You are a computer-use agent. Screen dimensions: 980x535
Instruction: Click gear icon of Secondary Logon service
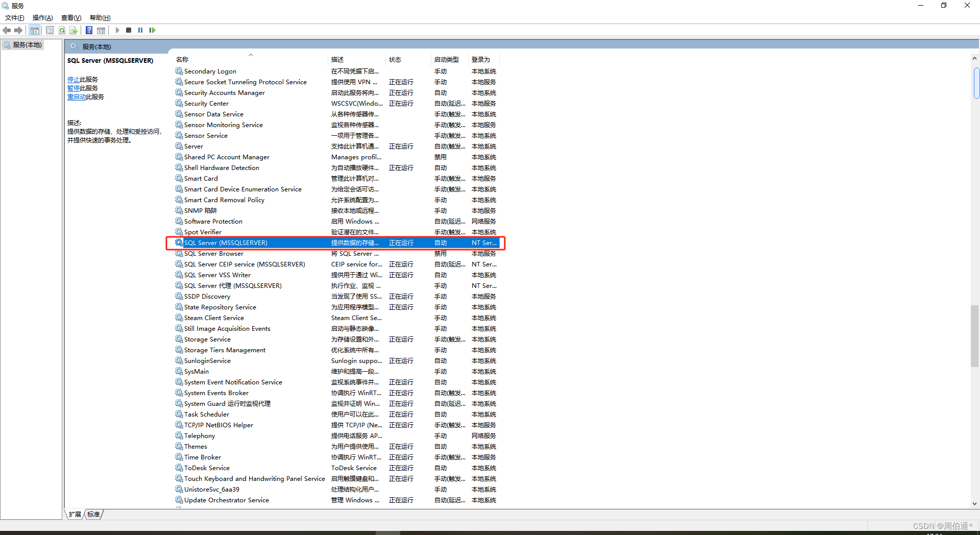tap(179, 71)
